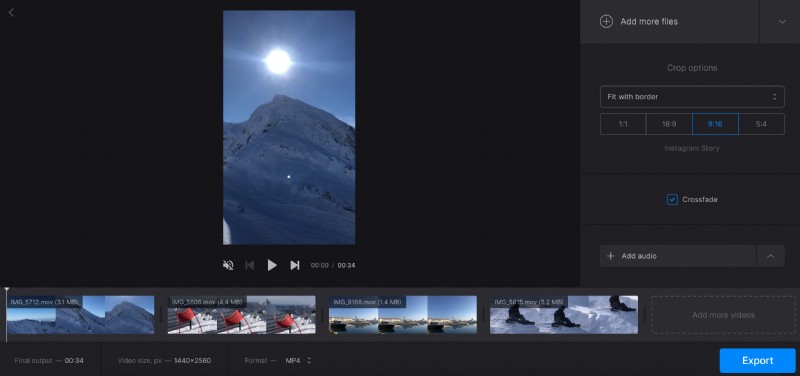
Task: Select the 9:16 aspect ratio
Action: click(x=715, y=124)
